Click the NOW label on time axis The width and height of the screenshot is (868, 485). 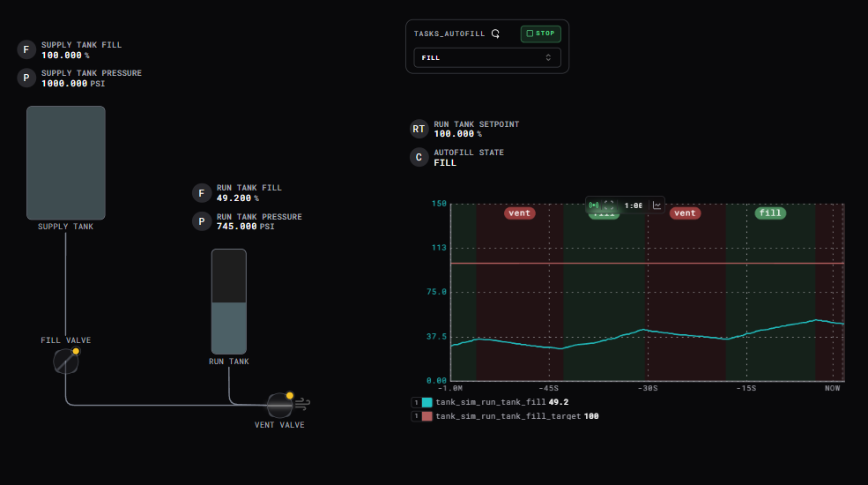pos(832,388)
